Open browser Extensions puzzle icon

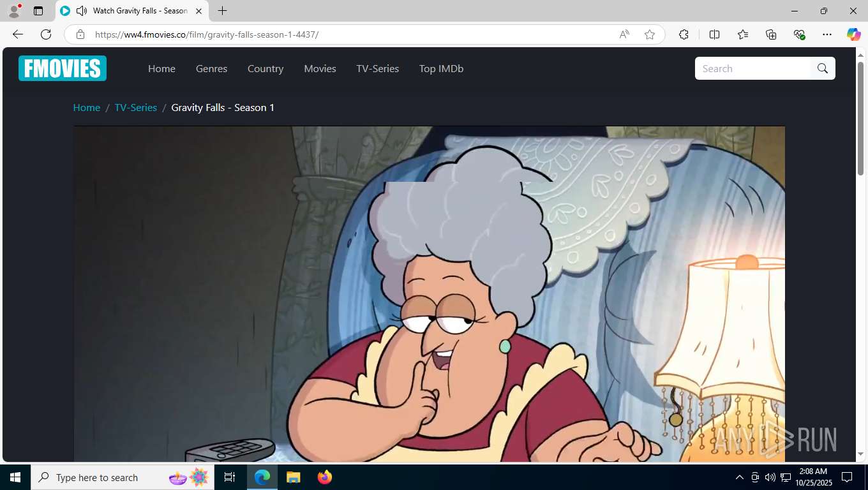[684, 34]
